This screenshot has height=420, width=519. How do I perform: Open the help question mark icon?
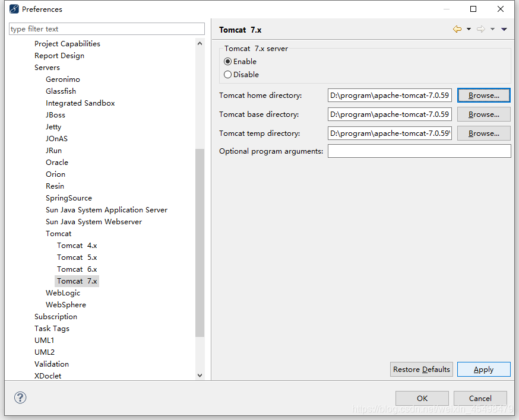point(20,397)
